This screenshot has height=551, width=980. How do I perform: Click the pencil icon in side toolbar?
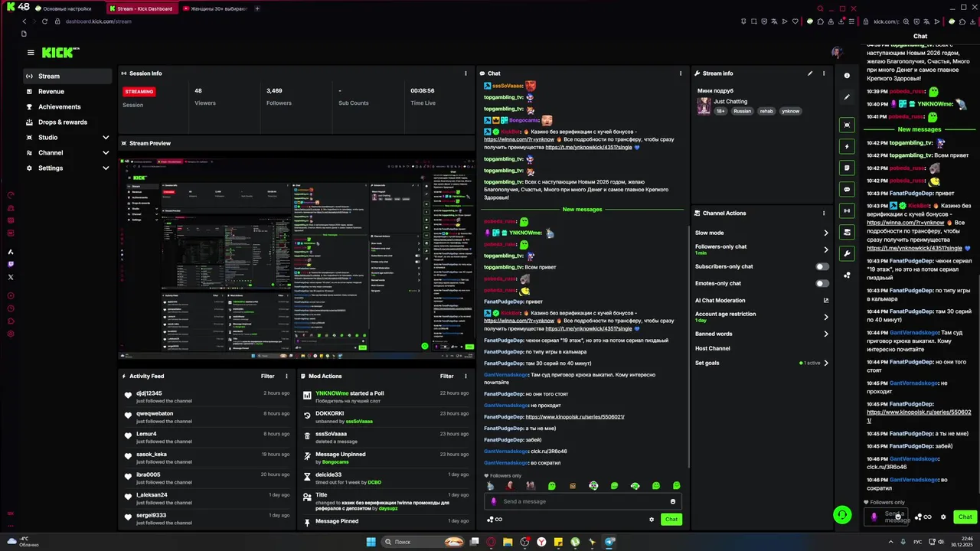[847, 97]
